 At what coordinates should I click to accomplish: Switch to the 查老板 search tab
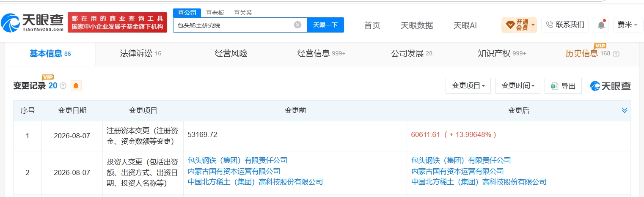(215, 13)
